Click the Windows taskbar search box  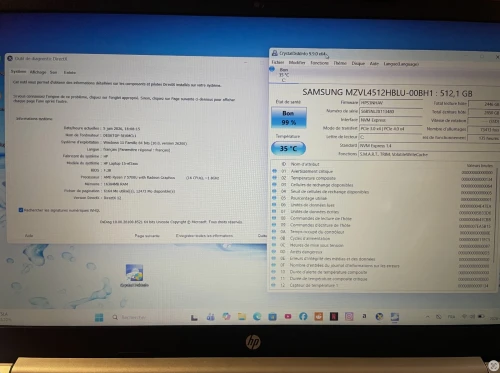tap(133, 317)
